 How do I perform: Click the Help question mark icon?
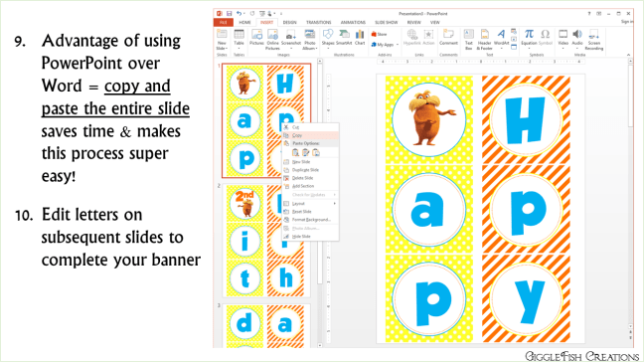pyautogui.click(x=589, y=14)
